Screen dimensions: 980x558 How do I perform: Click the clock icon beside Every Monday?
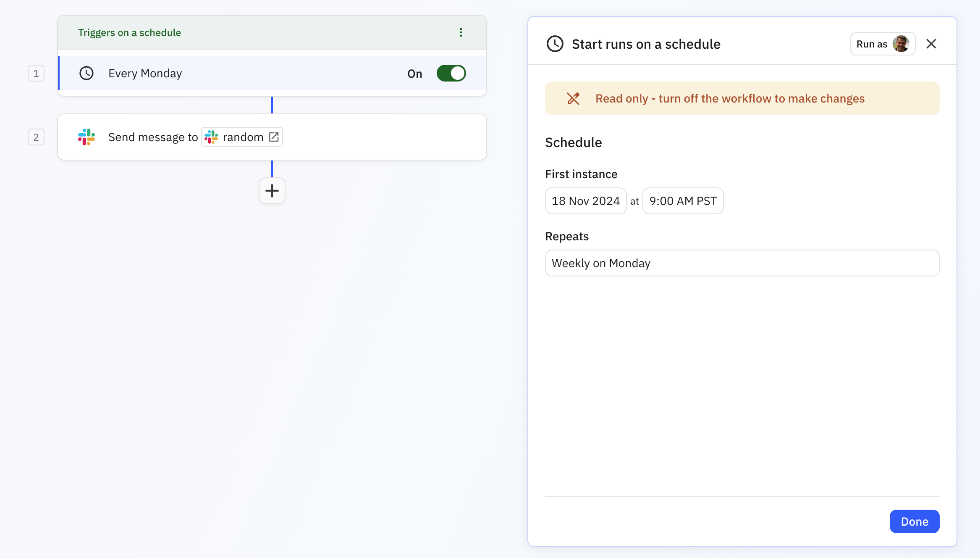(x=86, y=73)
